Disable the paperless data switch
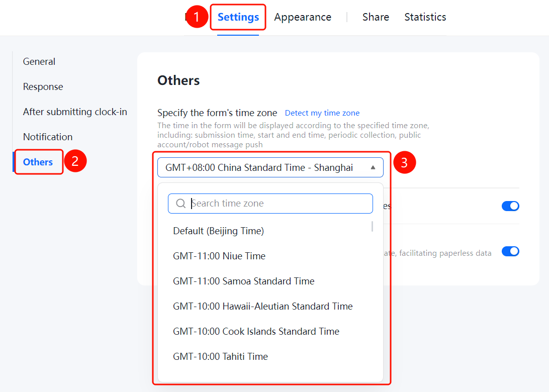 pyautogui.click(x=510, y=251)
